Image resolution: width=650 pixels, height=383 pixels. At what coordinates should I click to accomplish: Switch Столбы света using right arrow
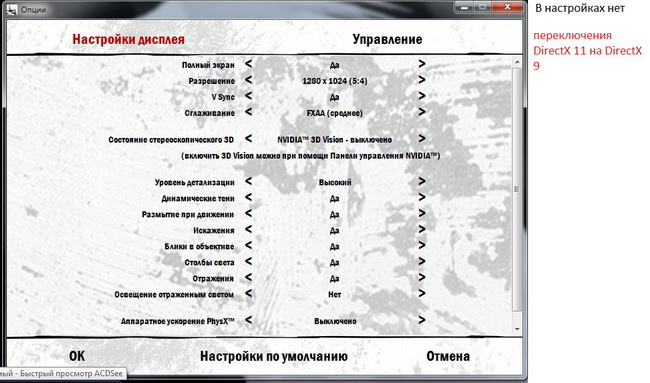click(422, 262)
